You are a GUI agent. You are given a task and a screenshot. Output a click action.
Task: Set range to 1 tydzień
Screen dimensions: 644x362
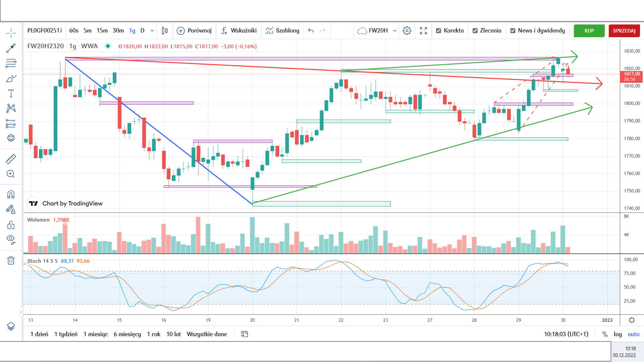(x=66, y=334)
